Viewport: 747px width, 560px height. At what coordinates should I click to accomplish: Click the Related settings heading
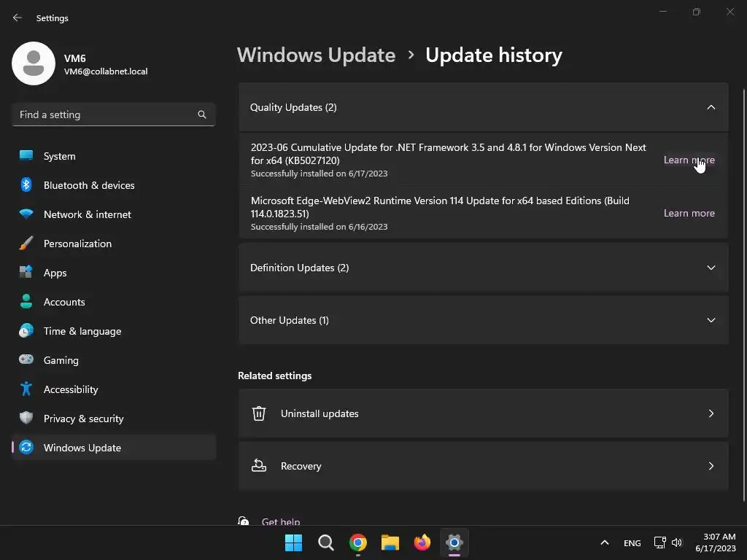tap(274, 376)
